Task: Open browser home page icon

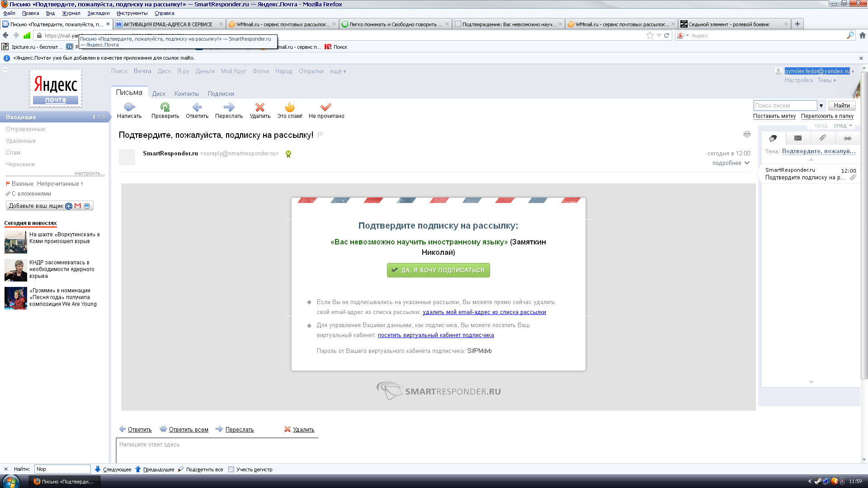Action: 863,35
